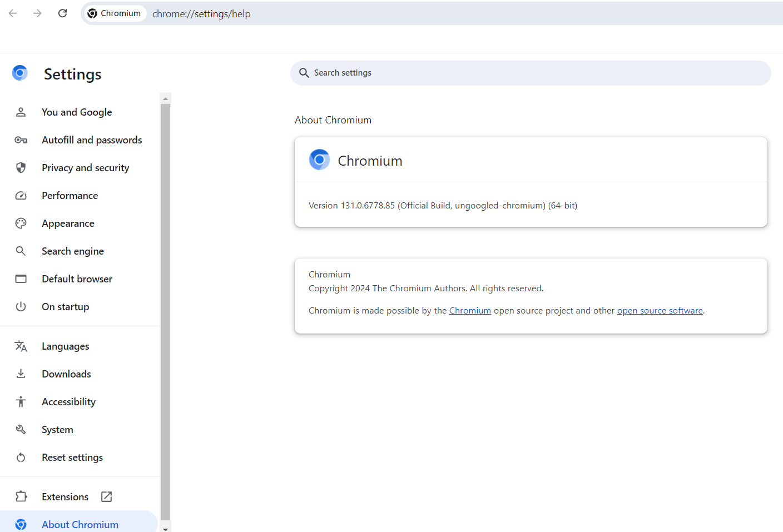Click the Chromium title in about card
The height and width of the screenshot is (532, 783).
[x=370, y=161]
